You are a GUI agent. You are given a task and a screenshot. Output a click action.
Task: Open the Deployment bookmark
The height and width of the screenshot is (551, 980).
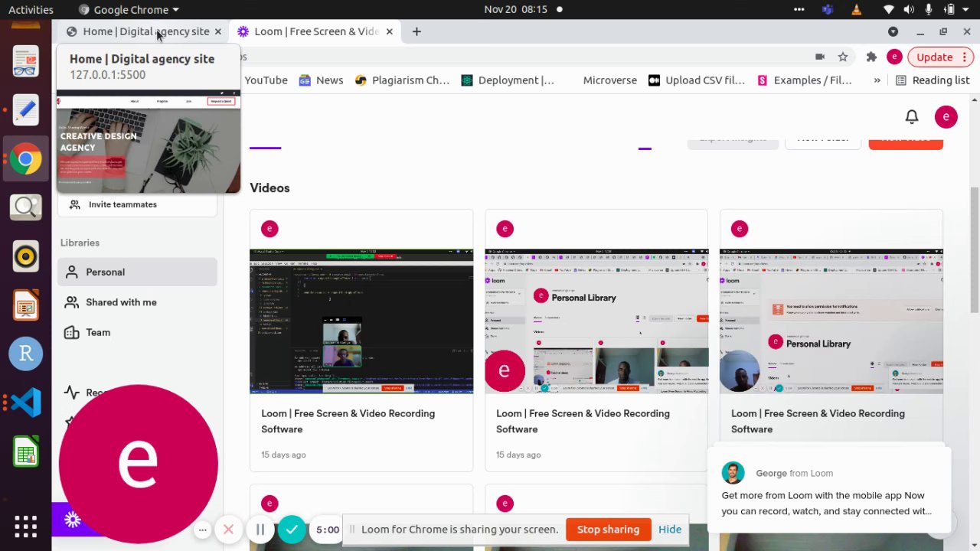pyautogui.click(x=508, y=80)
